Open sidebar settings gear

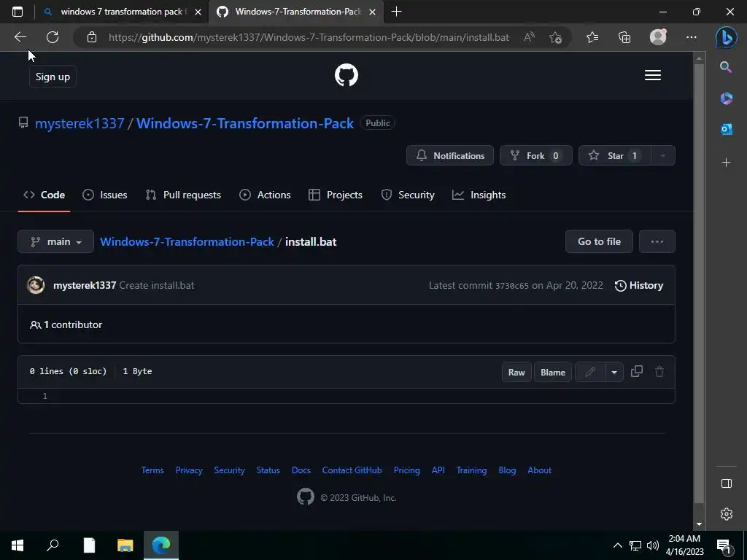pos(726,514)
